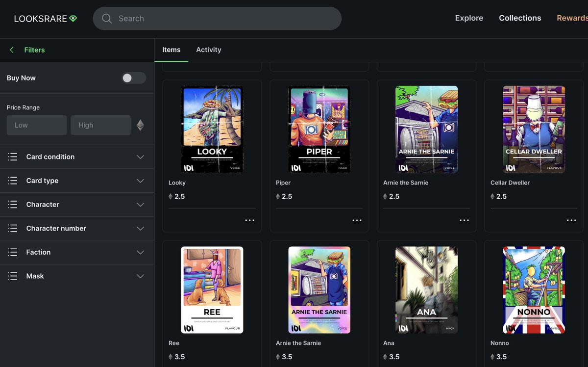588x367 pixels.
Task: Open the Nonno card thumbnail
Action: click(534, 290)
